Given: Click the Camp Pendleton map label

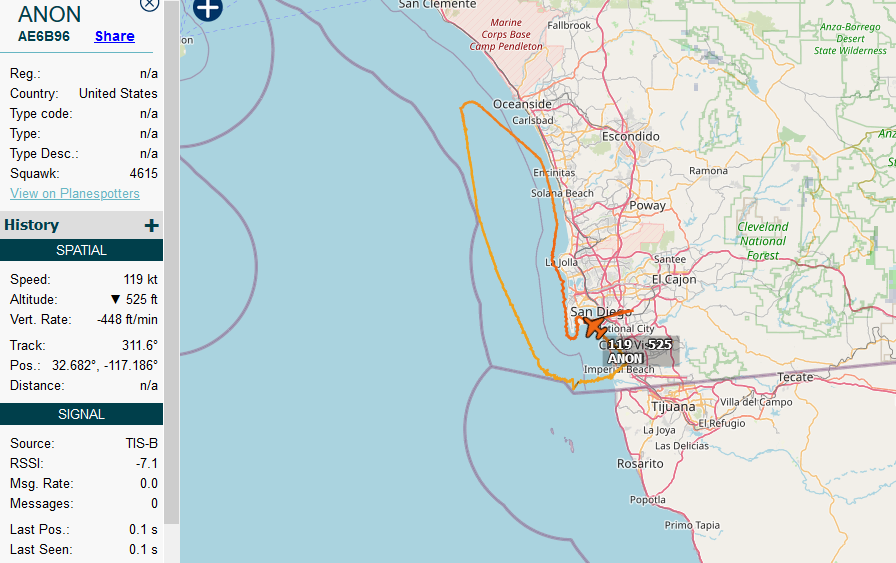Looking at the screenshot, I should (506, 34).
